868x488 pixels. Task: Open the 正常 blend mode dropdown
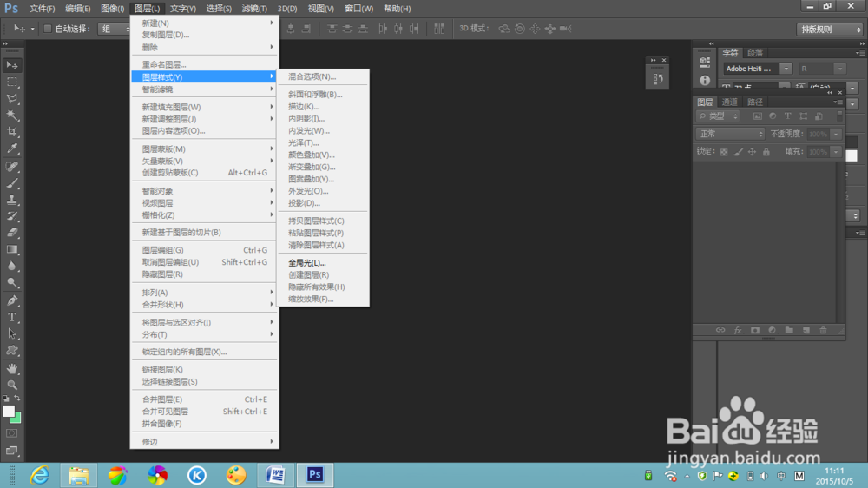730,134
